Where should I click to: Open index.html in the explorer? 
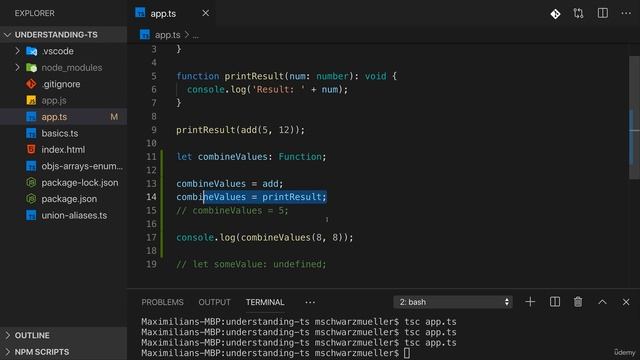click(63, 149)
